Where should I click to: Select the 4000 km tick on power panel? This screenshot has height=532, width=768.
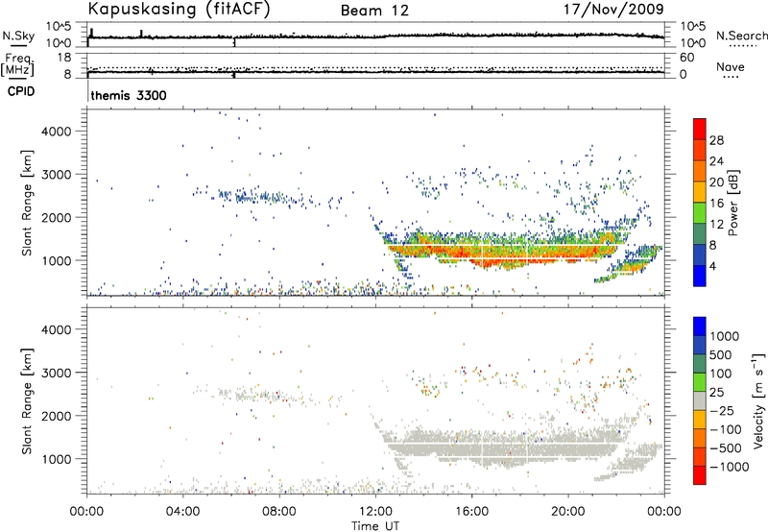coord(56,132)
